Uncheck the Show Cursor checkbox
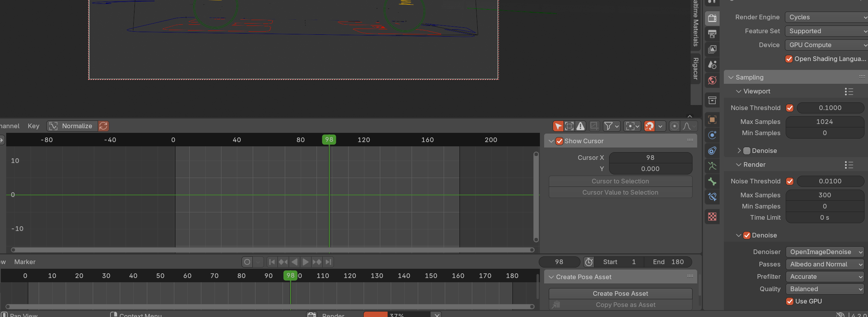This screenshot has width=868, height=317. tap(559, 141)
